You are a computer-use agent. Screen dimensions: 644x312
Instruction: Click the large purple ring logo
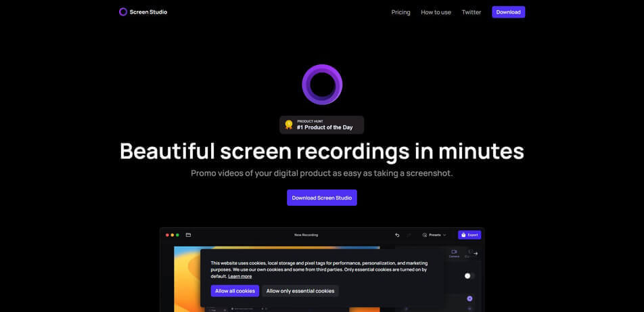point(322,85)
